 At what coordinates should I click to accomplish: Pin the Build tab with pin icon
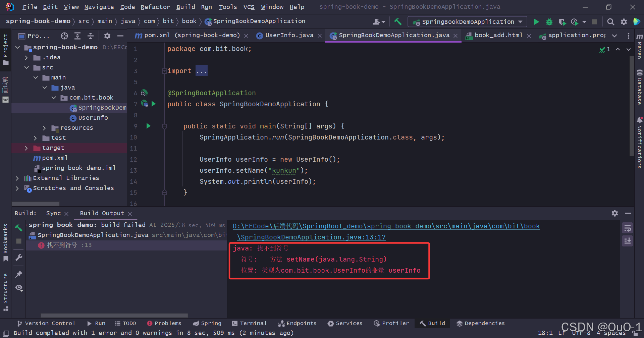coord(19,274)
